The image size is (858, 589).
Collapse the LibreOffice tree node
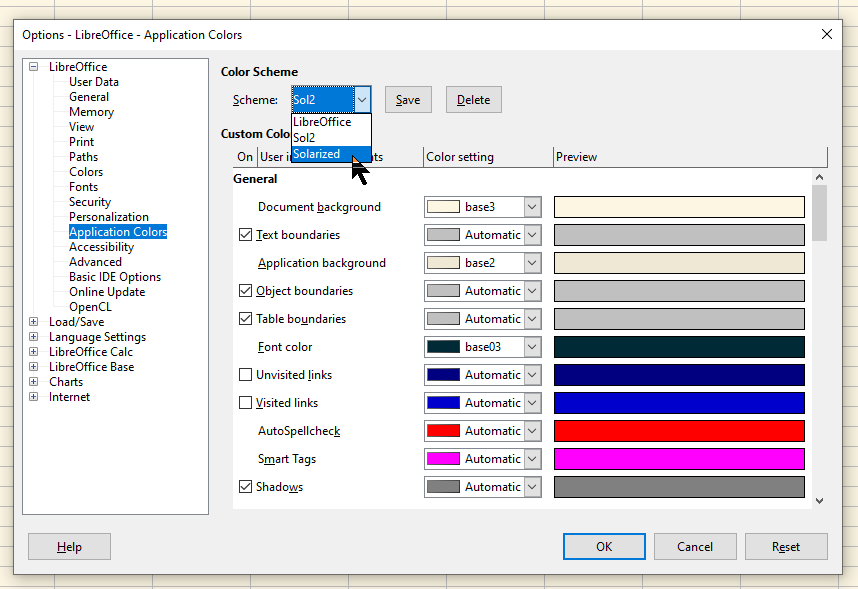[33, 67]
